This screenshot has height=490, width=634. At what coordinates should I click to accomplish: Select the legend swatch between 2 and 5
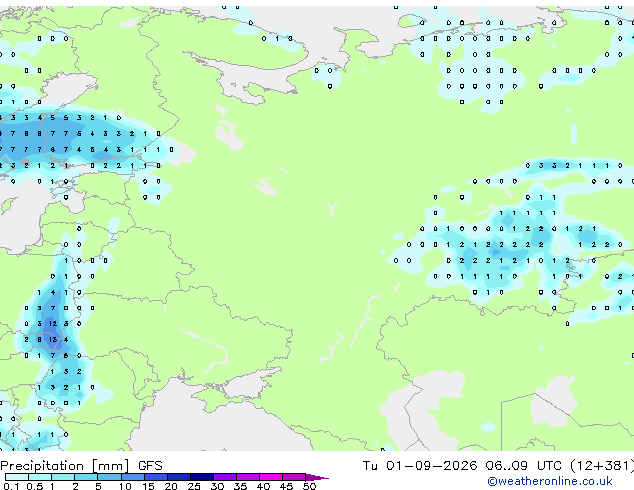(86, 477)
